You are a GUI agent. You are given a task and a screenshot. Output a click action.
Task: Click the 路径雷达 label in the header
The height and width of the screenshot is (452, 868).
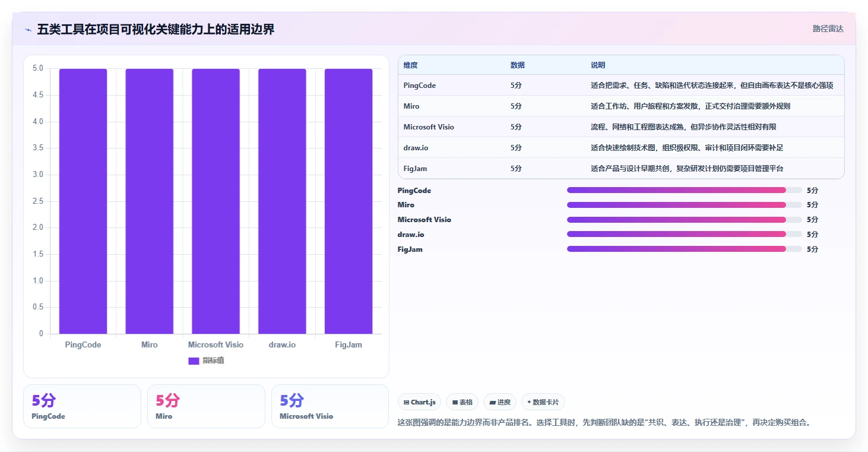[828, 29]
